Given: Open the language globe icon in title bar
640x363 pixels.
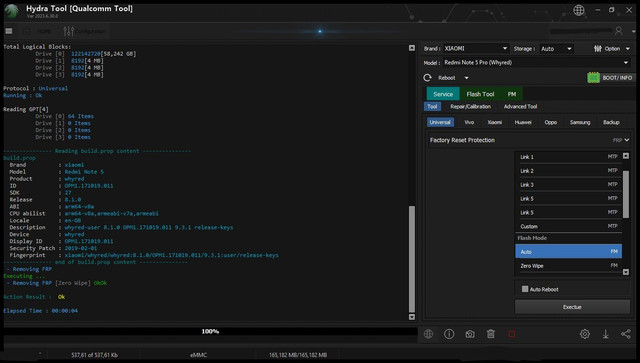Looking at the screenshot, I should (x=578, y=10).
